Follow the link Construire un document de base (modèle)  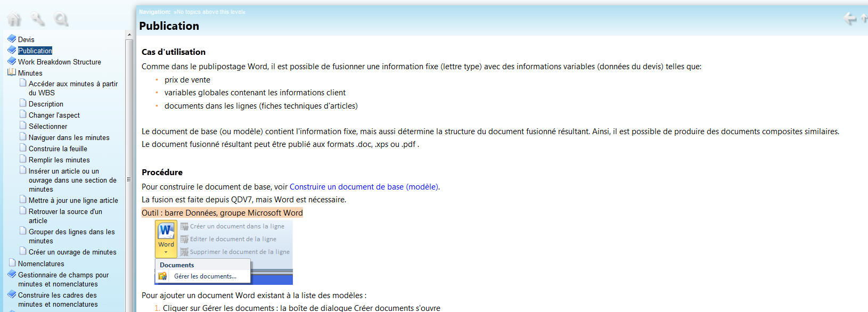point(364,187)
